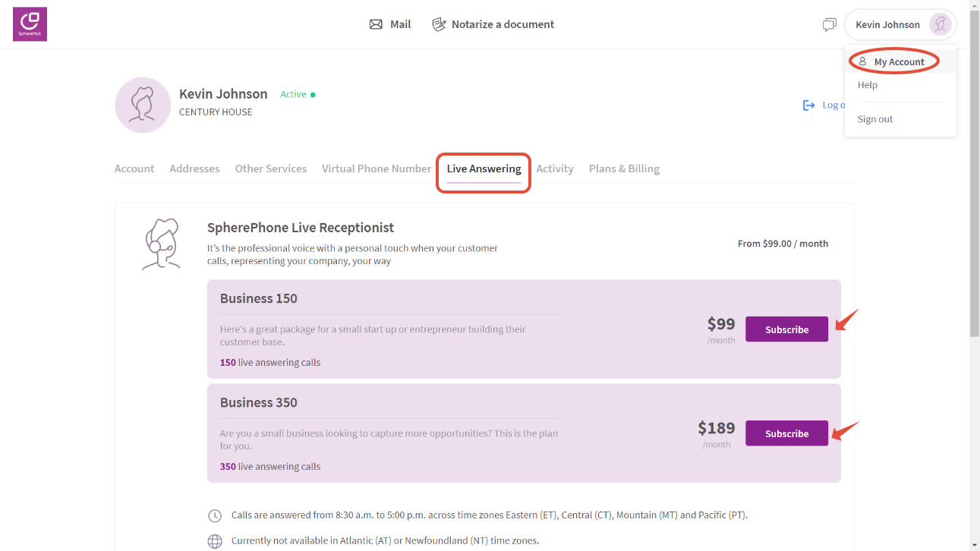
Task: Open the Plans & Billing tab
Action: click(624, 168)
